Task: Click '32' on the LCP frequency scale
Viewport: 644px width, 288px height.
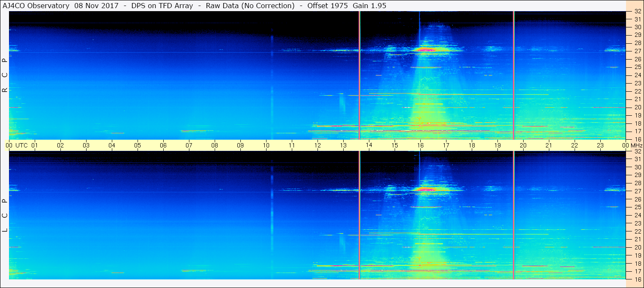Action: [x=637, y=151]
